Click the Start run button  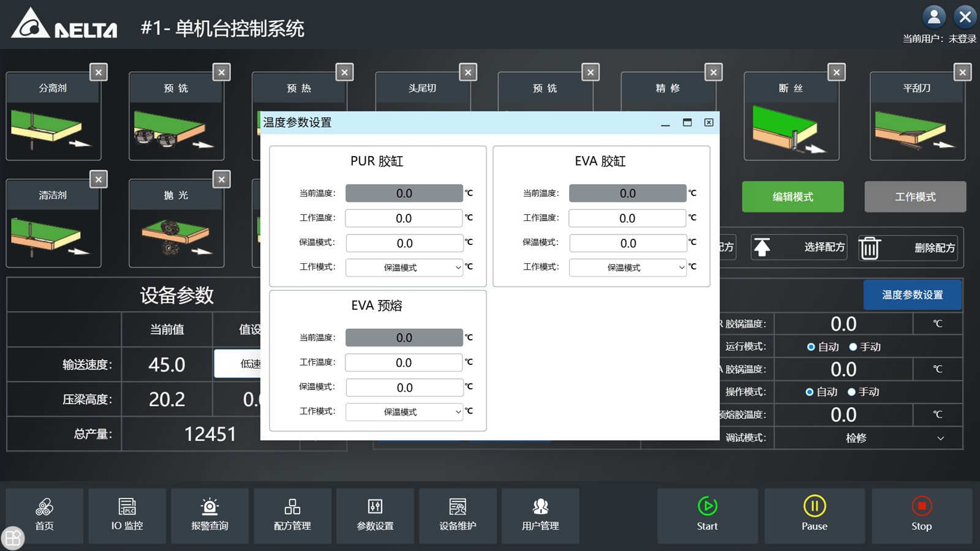(x=707, y=515)
